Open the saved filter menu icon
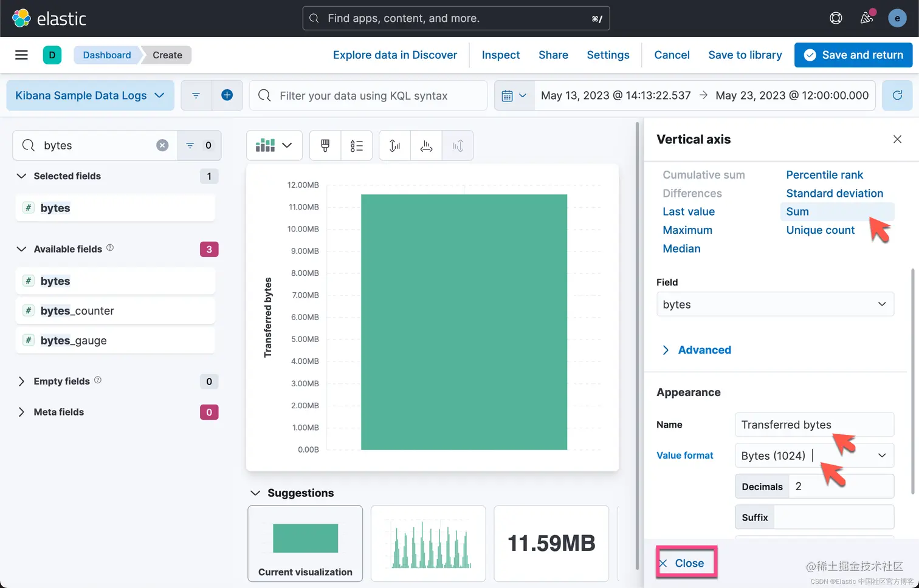This screenshot has height=588, width=919. click(x=196, y=95)
